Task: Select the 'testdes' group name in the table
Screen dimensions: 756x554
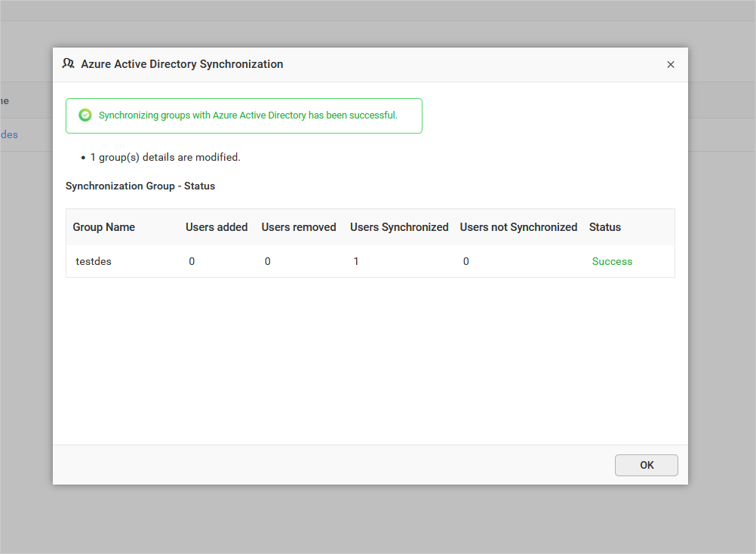Action: point(94,261)
